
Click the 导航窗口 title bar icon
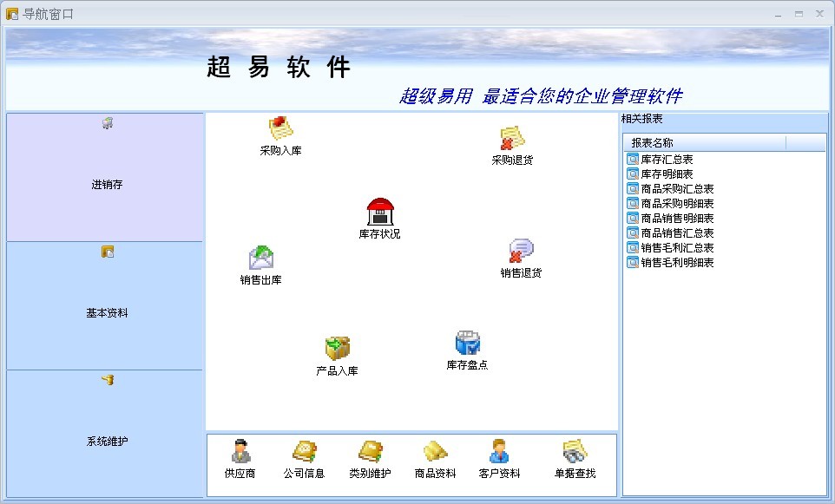point(11,14)
